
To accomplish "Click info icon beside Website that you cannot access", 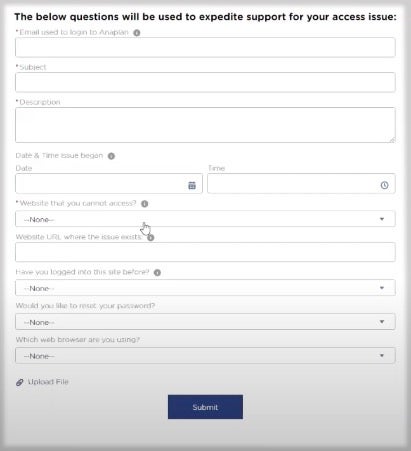I will 145,204.
